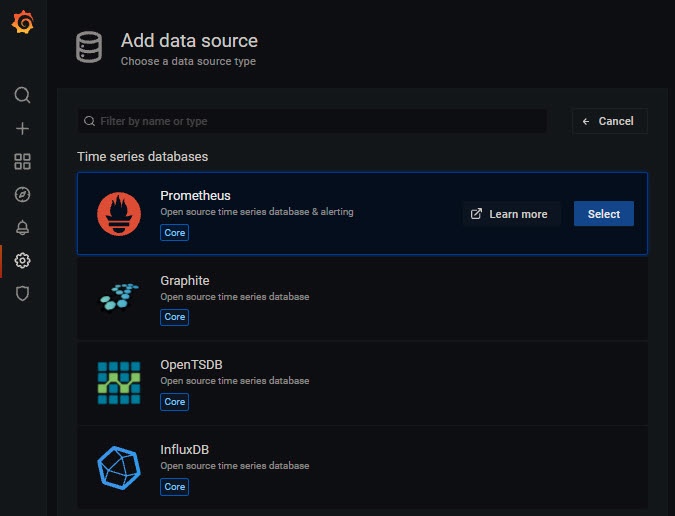Open Alerting bell icon in sidebar
The width and height of the screenshot is (675, 516).
click(x=22, y=227)
